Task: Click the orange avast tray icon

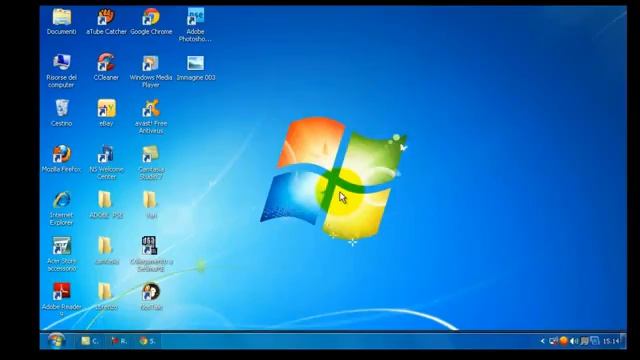Action: pos(564,341)
